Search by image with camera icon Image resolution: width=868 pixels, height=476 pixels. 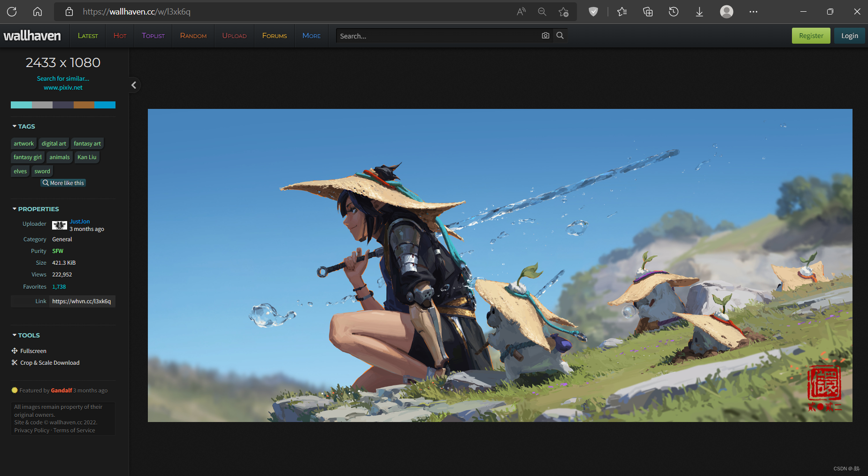[545, 36]
